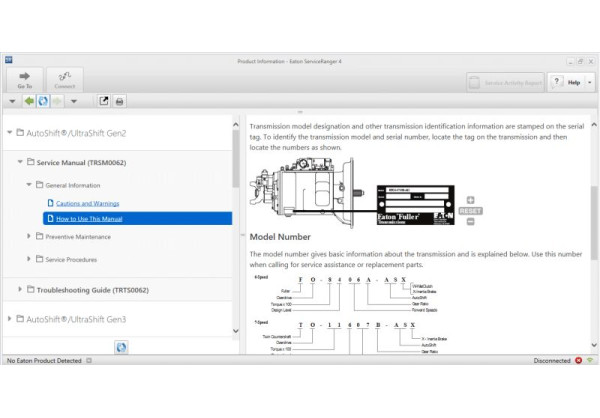This screenshot has height=418, width=600.
Task: Expand the Troubleshooting Guide (TRTS0062) node
Action: pos(19,289)
